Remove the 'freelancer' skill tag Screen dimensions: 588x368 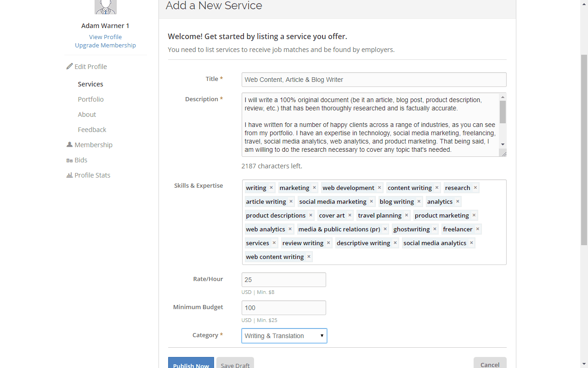point(478,229)
